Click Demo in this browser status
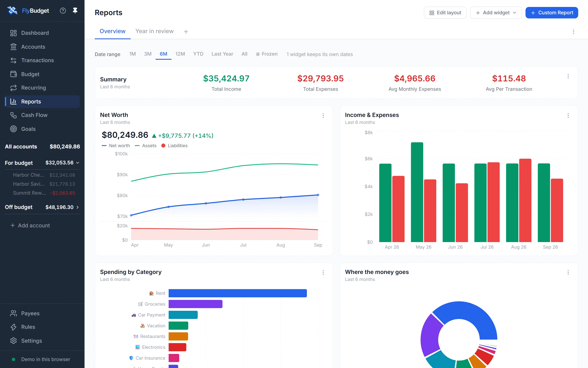 point(41,359)
